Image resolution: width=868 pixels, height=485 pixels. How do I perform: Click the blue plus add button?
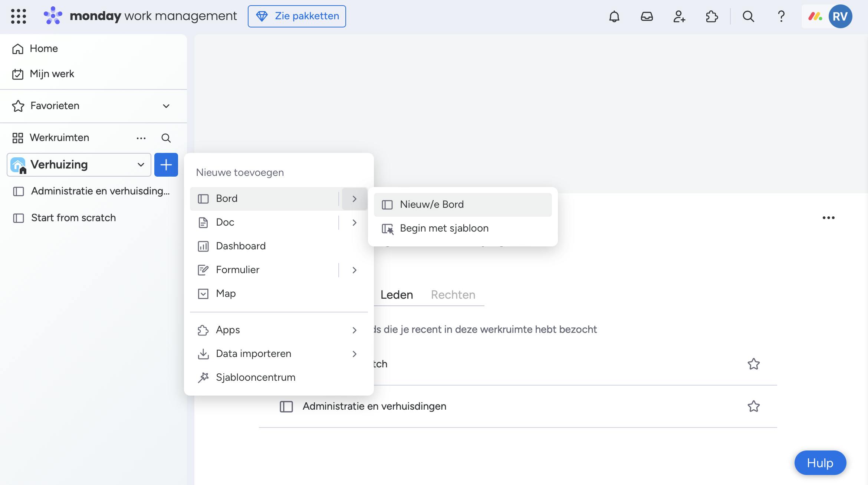coord(166,165)
